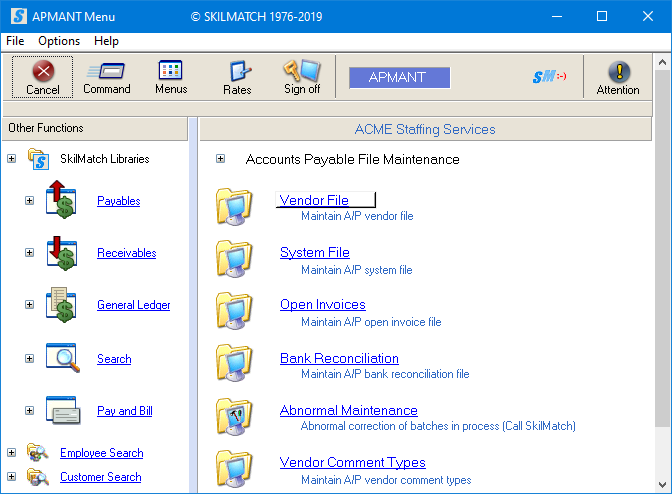Click folder icon beside Vendor Comment Types
The width and height of the screenshot is (672, 494).
pos(234,468)
